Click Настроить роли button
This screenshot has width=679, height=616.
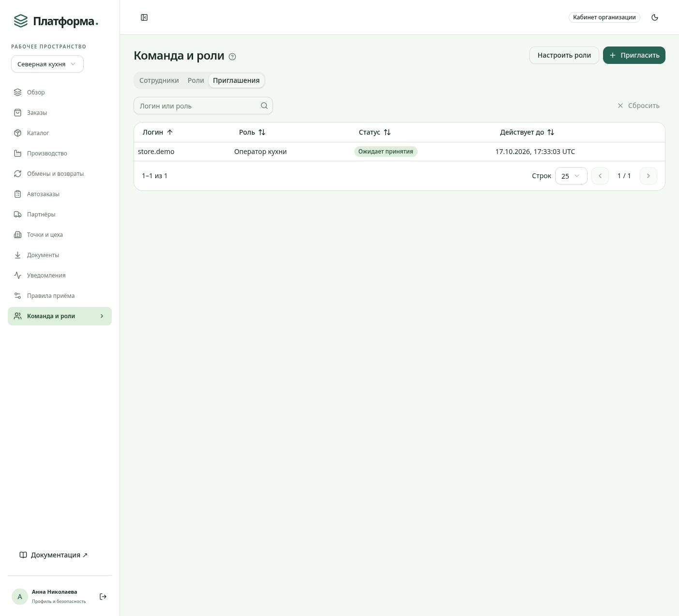[x=564, y=55]
